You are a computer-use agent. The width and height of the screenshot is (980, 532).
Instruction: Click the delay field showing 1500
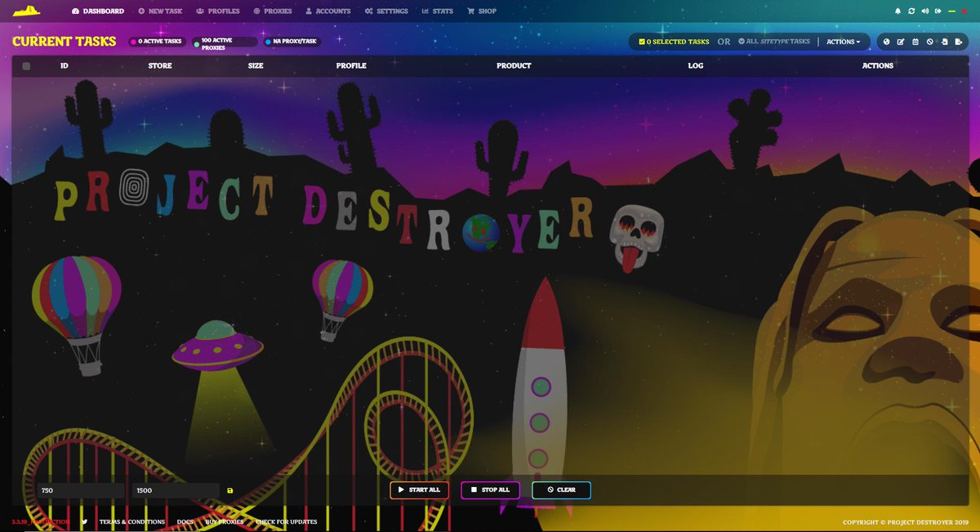(x=176, y=490)
